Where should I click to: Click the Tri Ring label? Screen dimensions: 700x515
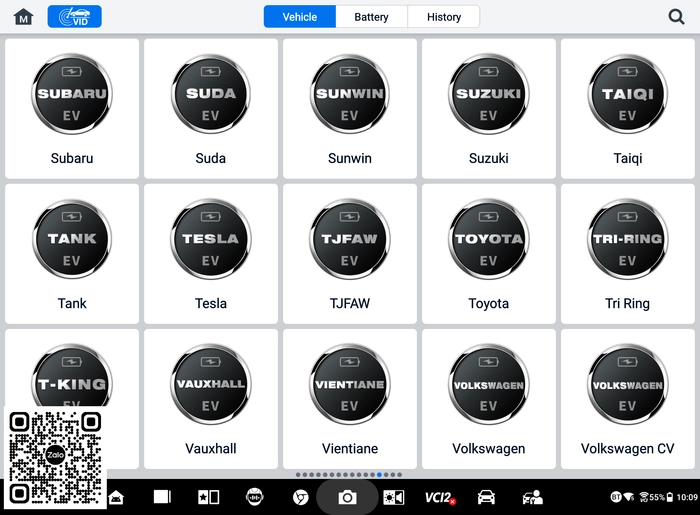(x=628, y=303)
